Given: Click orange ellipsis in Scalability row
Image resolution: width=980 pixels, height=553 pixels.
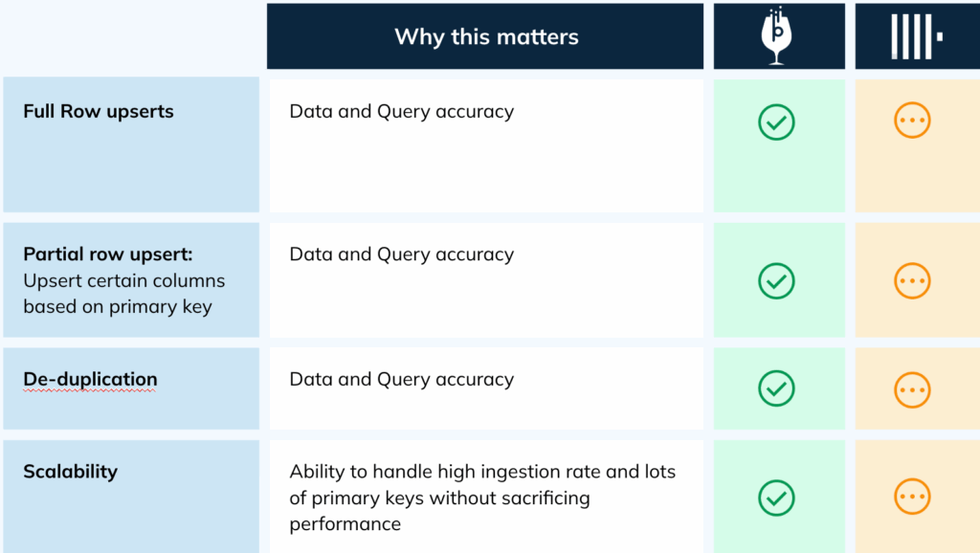Looking at the screenshot, I should [912, 496].
